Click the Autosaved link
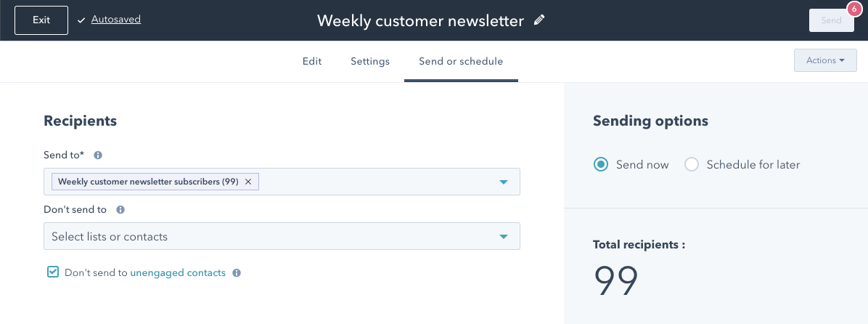This screenshot has width=868, height=324. coord(115,20)
